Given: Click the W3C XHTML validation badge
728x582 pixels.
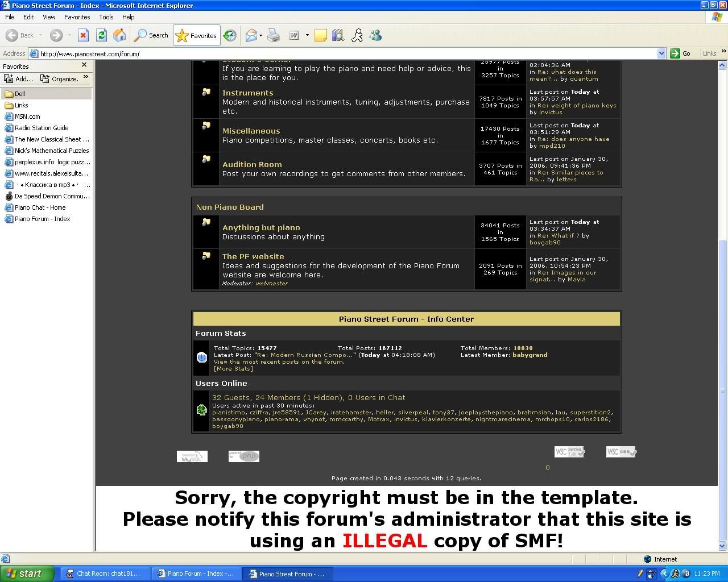Looking at the screenshot, I should coord(570,451).
